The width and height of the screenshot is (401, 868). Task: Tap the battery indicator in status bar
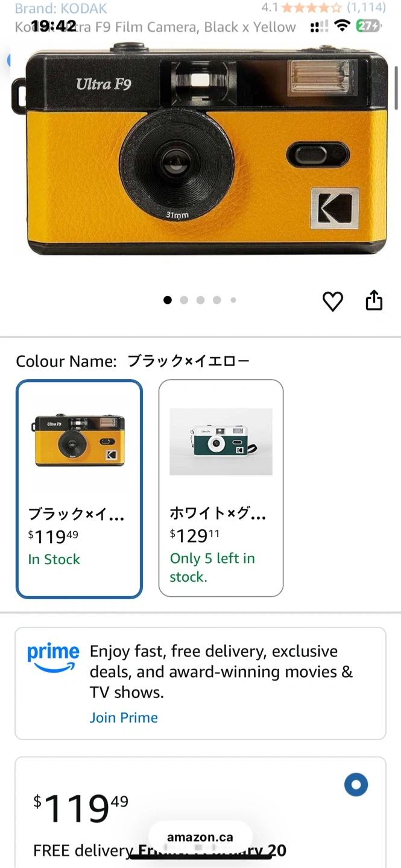tap(368, 26)
